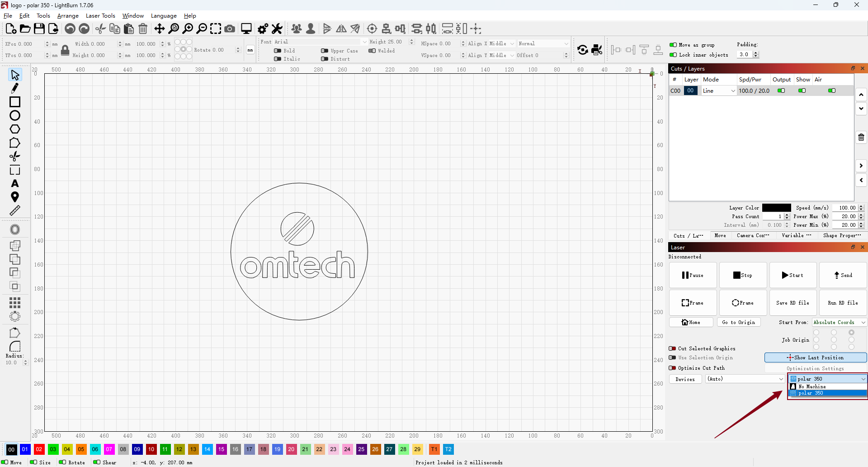
Task: Delete layer with Cuts panel trash icon
Action: pos(861,137)
